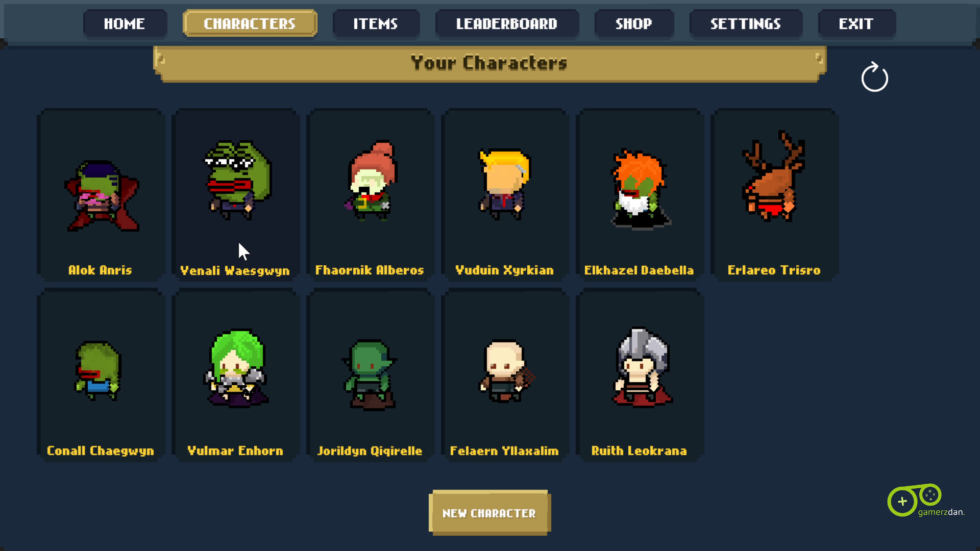Choose the helmeted Ruith Leokrana character
Viewport: 980px width, 551px height.
click(x=640, y=375)
